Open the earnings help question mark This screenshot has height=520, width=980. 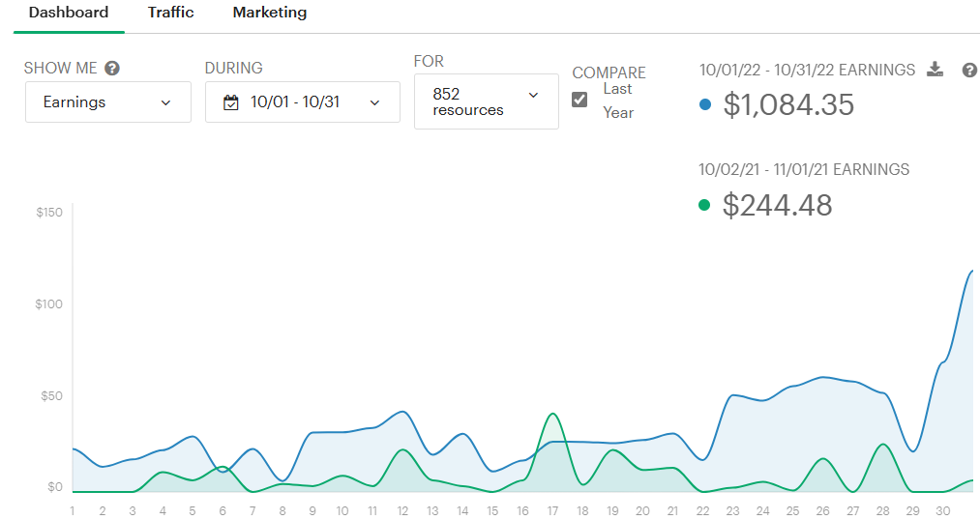coord(969,70)
